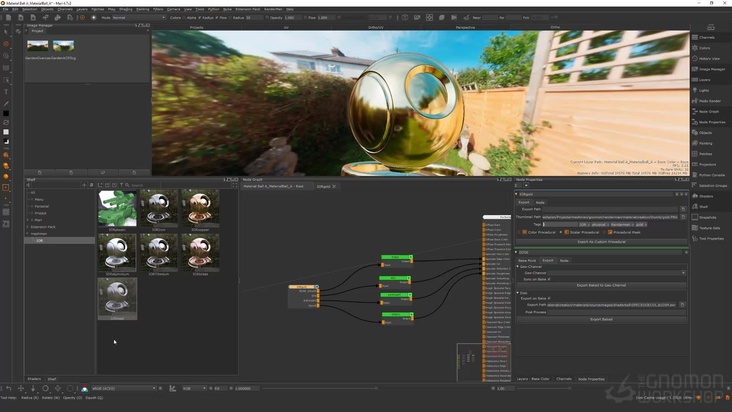The image size is (732, 412).
Task: Open the Image Manager palette from the sidebar
Action: point(711,69)
